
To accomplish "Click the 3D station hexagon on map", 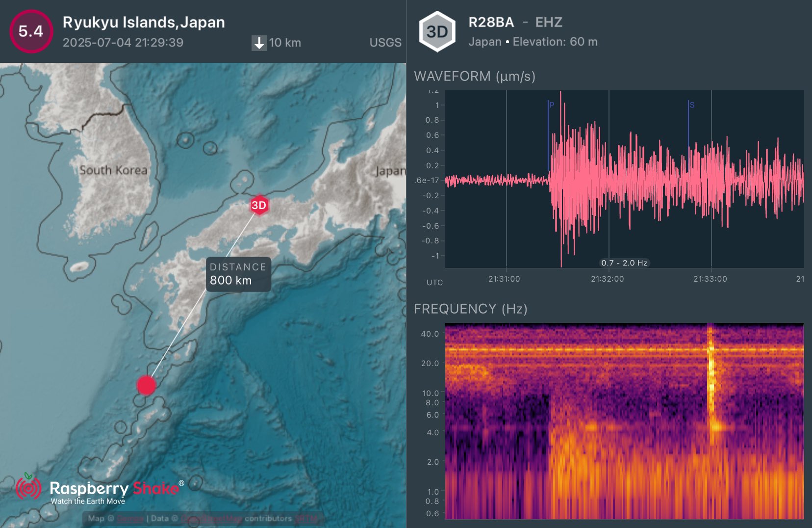I will tap(259, 205).
